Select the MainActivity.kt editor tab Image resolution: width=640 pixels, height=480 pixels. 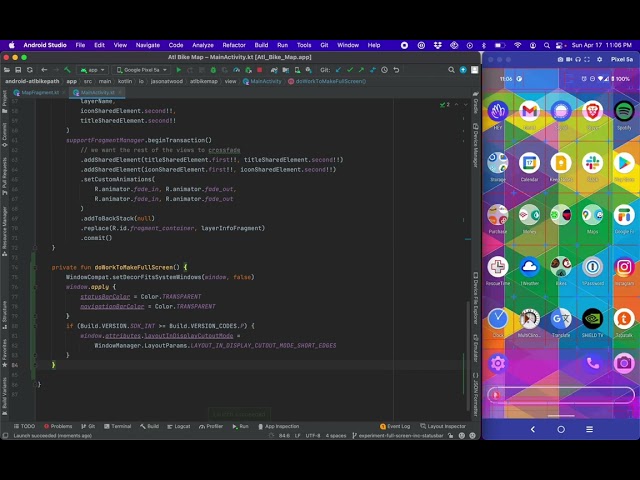97,93
